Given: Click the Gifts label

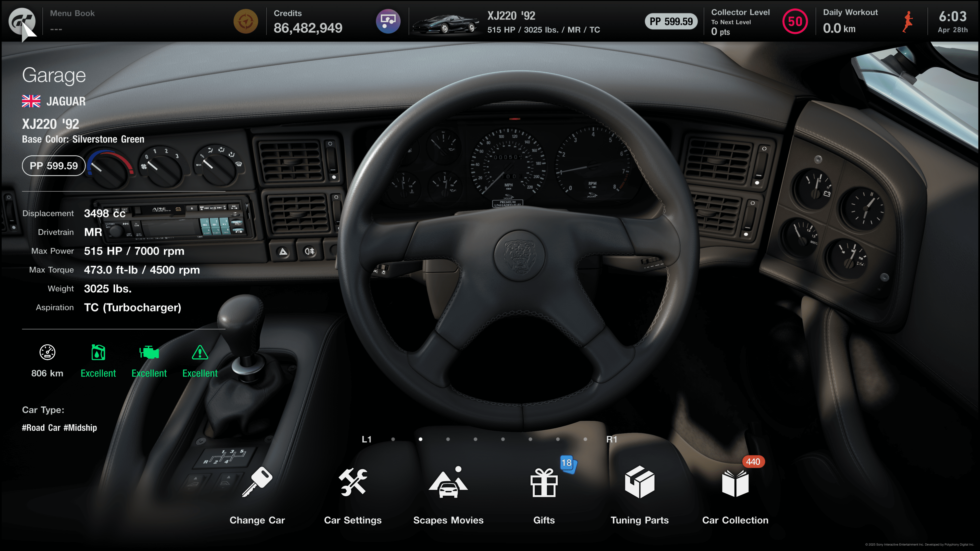Looking at the screenshot, I should pyautogui.click(x=544, y=520).
